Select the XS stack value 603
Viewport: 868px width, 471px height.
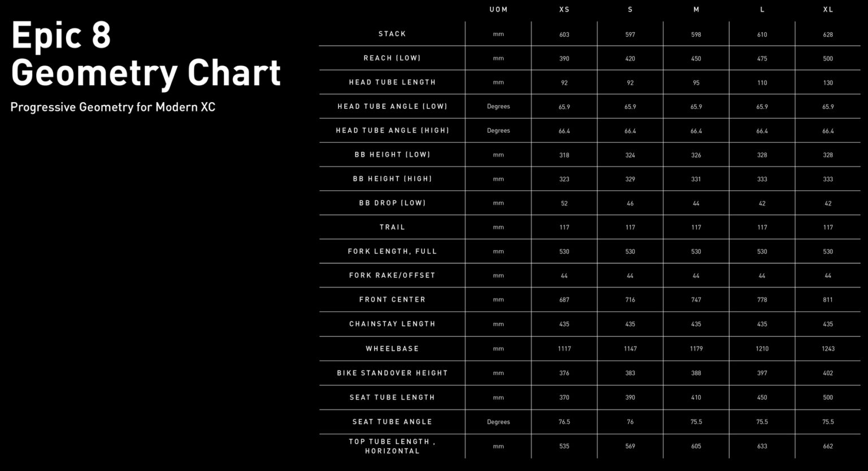[564, 34]
